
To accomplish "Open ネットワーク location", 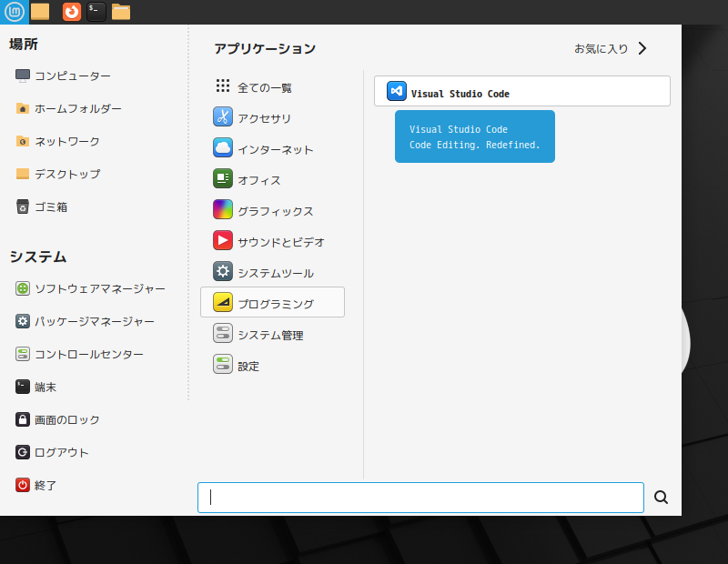I will tap(57, 142).
